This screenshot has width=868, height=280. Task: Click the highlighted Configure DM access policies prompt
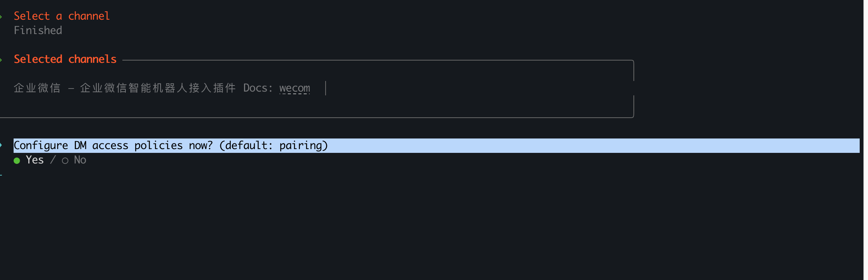pos(437,146)
